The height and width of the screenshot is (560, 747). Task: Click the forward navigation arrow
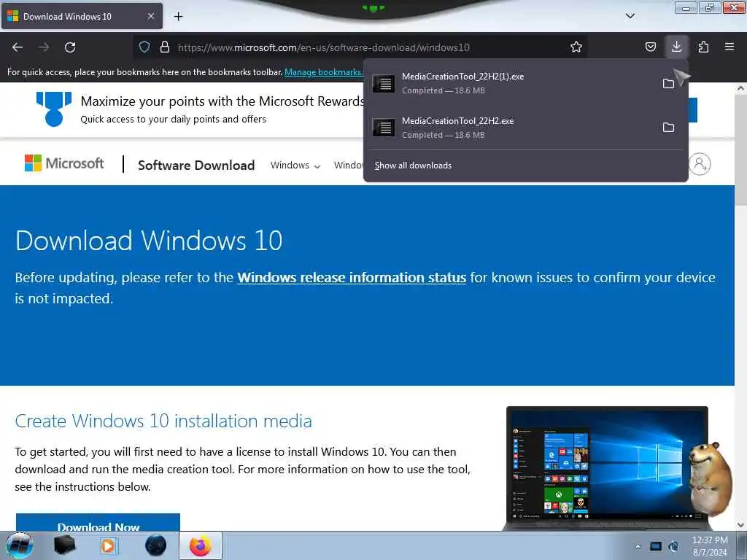(44, 47)
